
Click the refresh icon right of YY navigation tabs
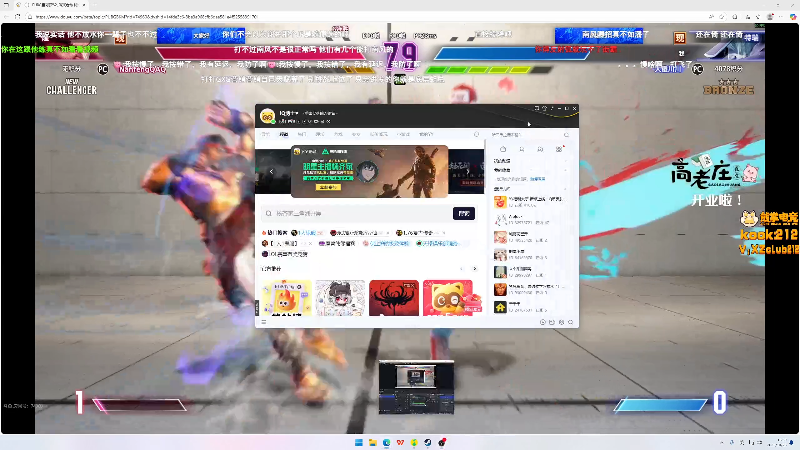477,134
